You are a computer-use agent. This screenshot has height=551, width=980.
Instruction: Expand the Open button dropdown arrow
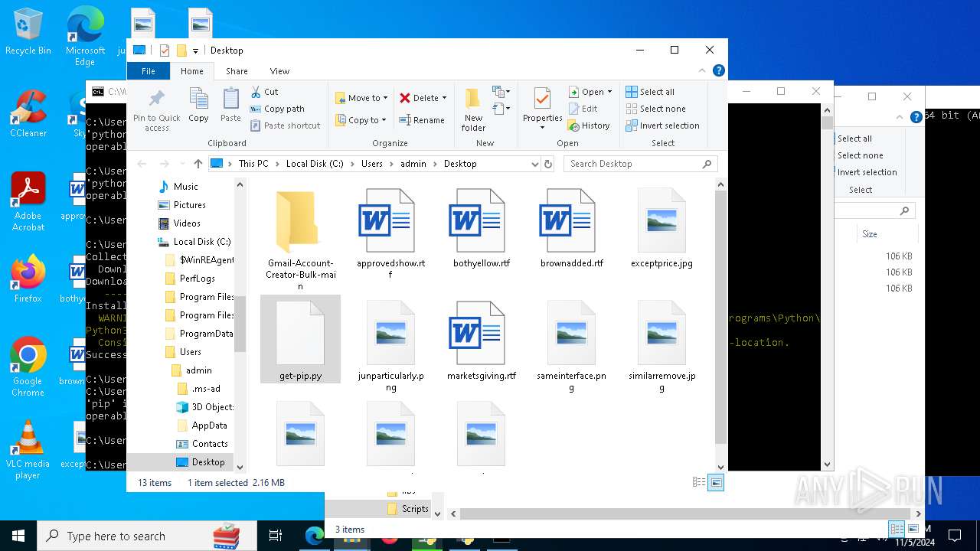[609, 92]
